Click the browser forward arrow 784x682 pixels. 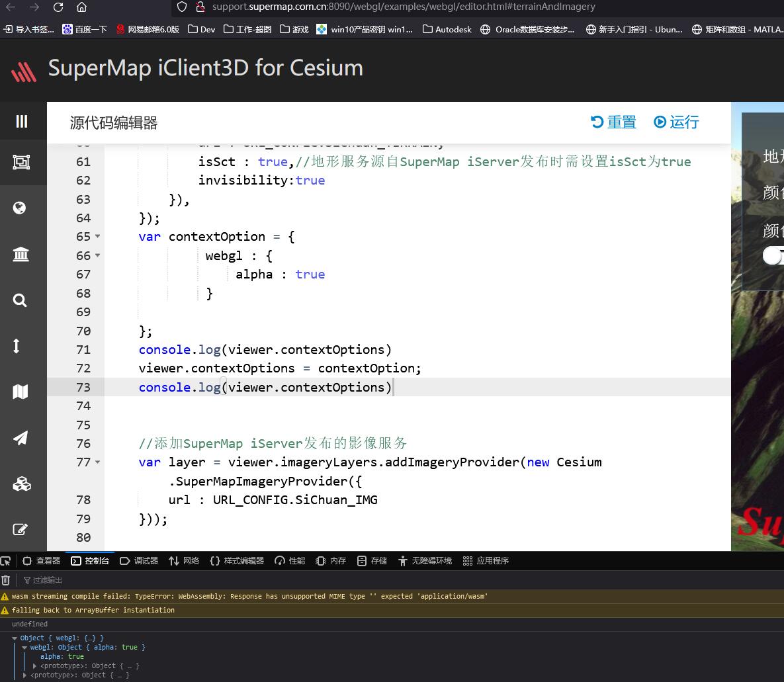pos(34,7)
